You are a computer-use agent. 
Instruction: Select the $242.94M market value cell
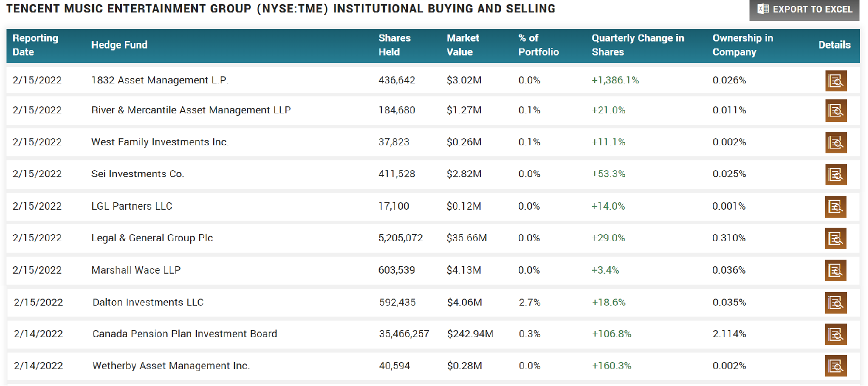pyautogui.click(x=470, y=334)
